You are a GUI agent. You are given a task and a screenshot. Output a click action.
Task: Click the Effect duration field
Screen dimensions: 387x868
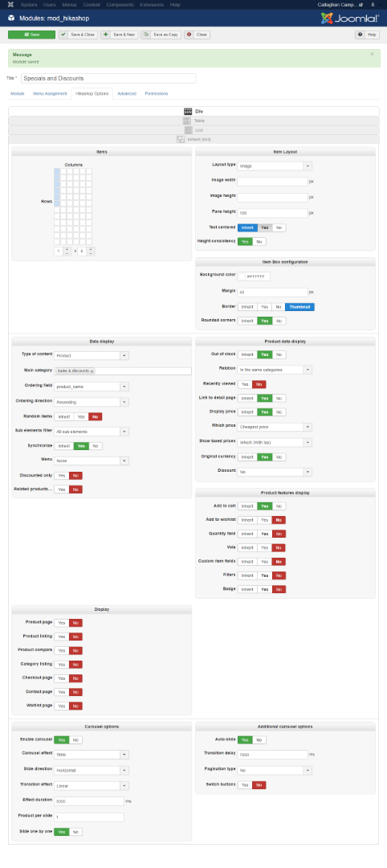coord(89,801)
